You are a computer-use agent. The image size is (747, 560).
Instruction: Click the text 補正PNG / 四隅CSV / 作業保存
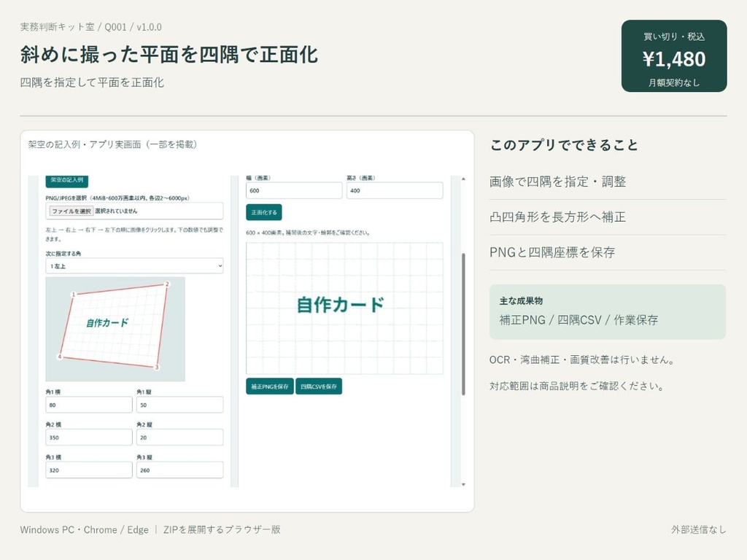click(x=578, y=320)
